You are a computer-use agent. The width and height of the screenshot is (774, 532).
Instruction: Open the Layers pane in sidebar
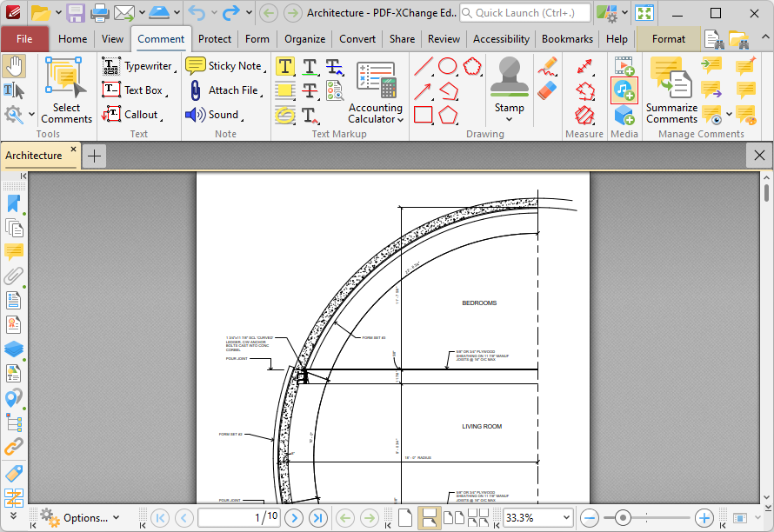[14, 349]
